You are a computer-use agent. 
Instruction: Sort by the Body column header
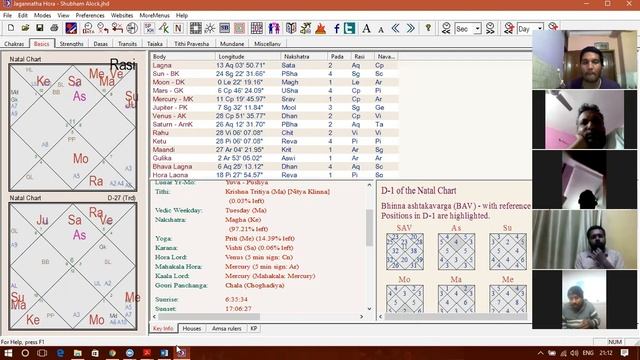[x=182, y=57]
